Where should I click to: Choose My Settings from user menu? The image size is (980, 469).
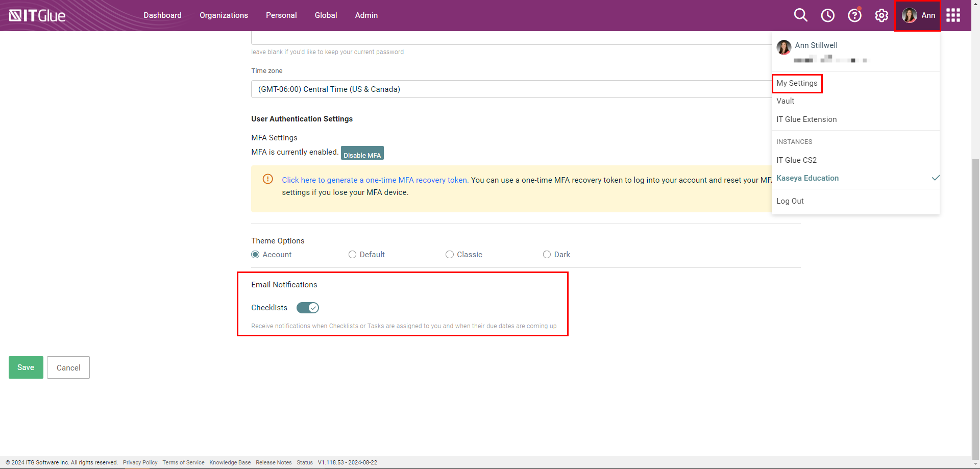797,83
